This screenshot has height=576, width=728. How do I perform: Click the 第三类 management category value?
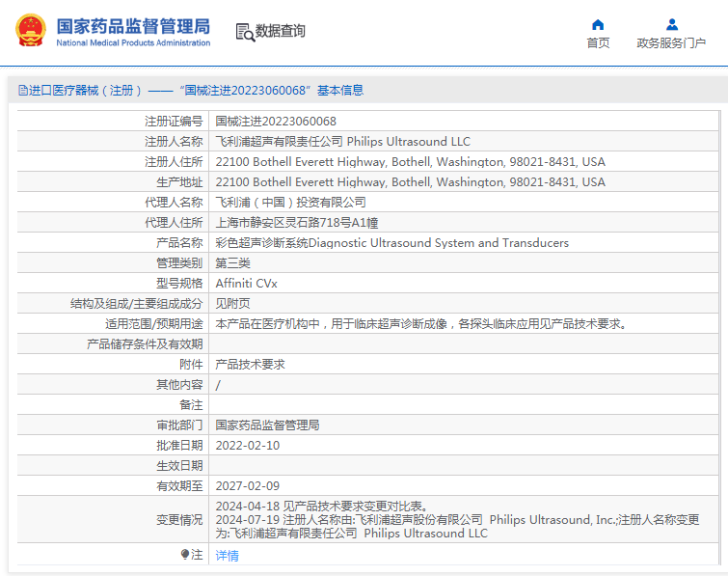[x=232, y=263]
